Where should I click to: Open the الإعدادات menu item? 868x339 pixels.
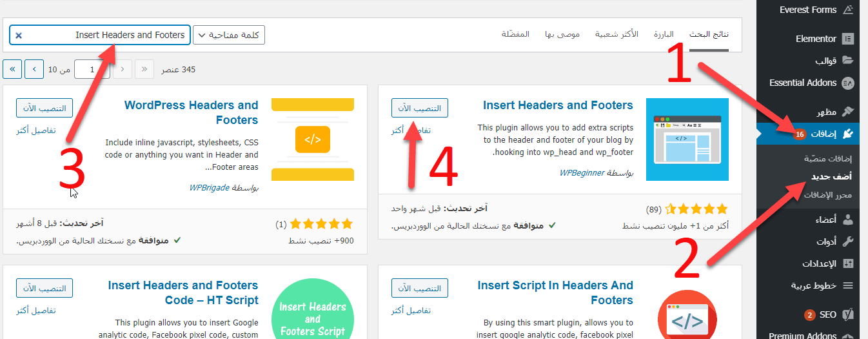coord(819,263)
